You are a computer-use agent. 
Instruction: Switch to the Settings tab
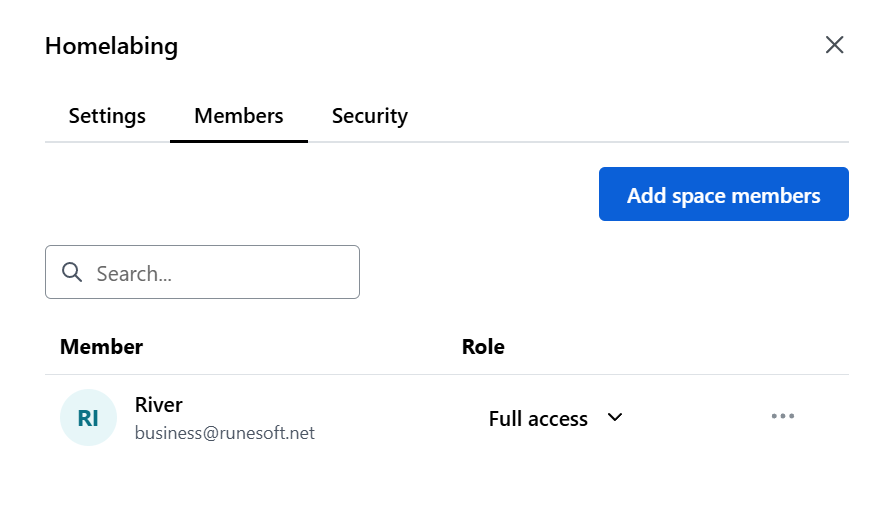point(107,116)
